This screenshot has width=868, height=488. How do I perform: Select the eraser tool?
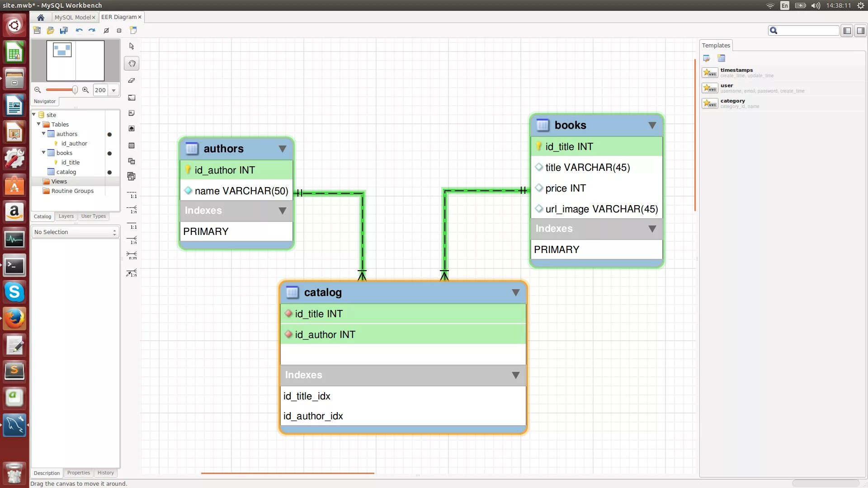[132, 80]
